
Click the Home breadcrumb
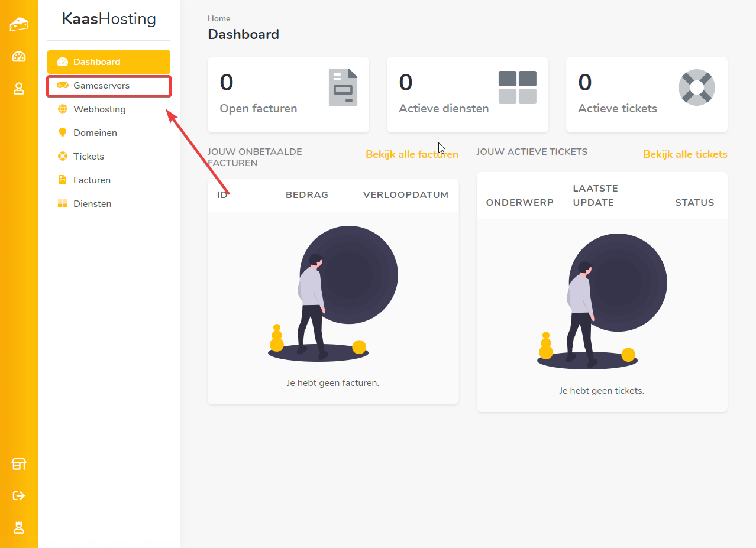tap(219, 18)
